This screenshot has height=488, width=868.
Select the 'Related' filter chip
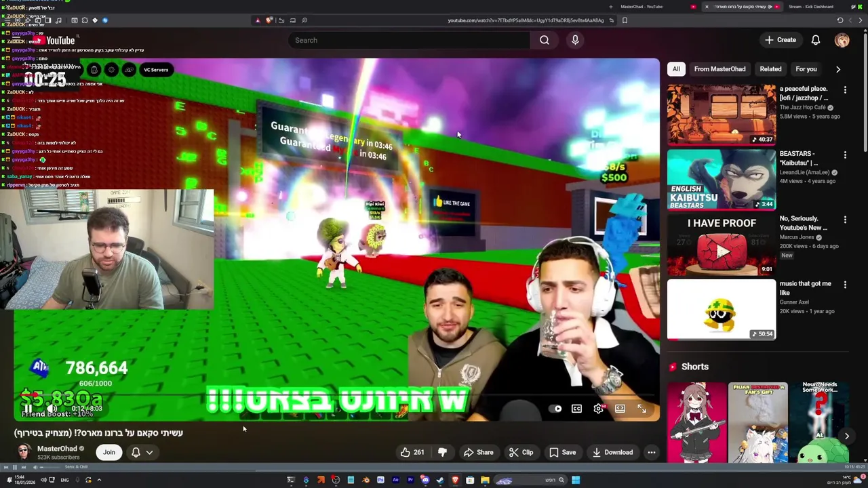(x=770, y=69)
